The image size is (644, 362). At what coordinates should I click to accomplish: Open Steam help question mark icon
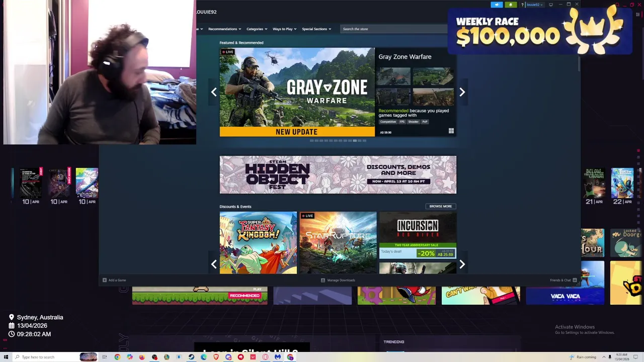click(x=522, y=5)
